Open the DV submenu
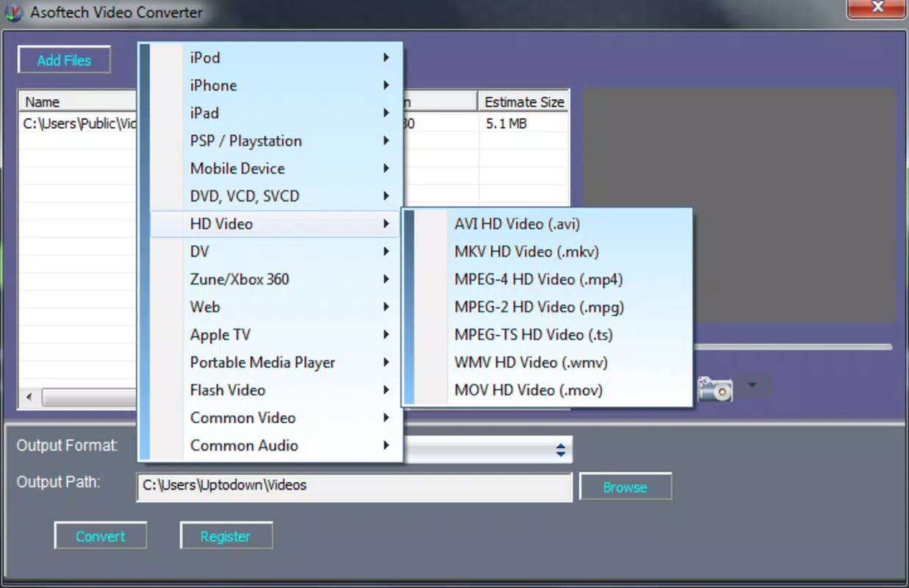 click(x=275, y=251)
